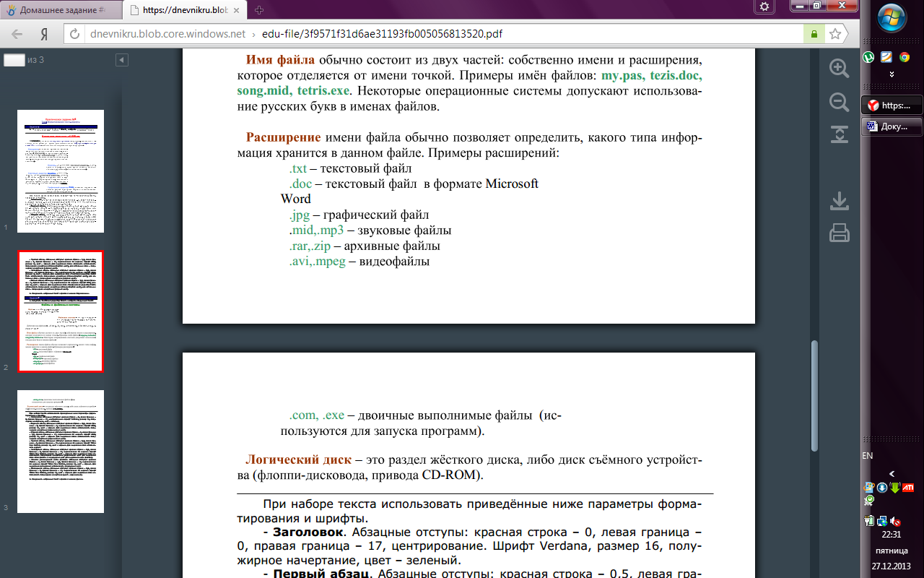Click the .doc extension text

click(x=300, y=184)
